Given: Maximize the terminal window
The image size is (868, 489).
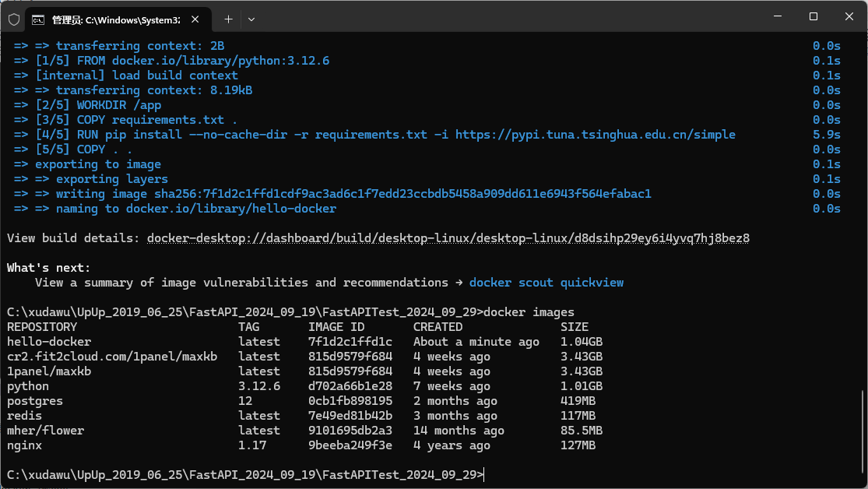Looking at the screenshot, I should point(814,16).
